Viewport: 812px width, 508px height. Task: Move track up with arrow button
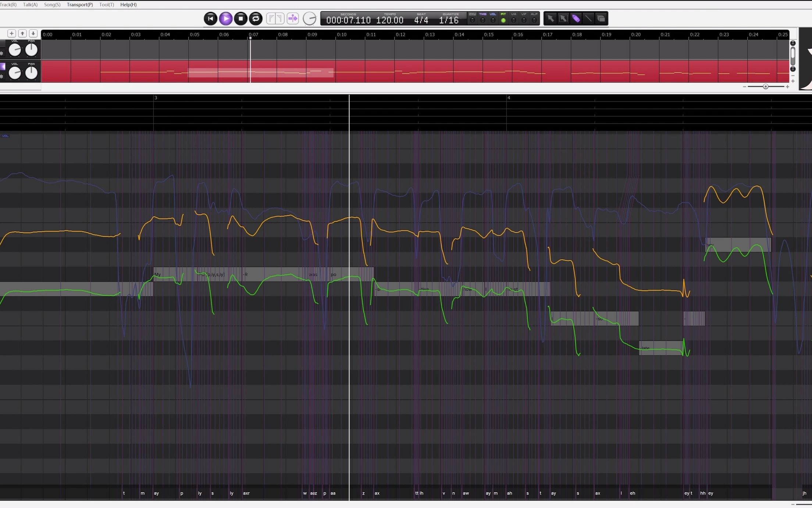pyautogui.click(x=22, y=33)
